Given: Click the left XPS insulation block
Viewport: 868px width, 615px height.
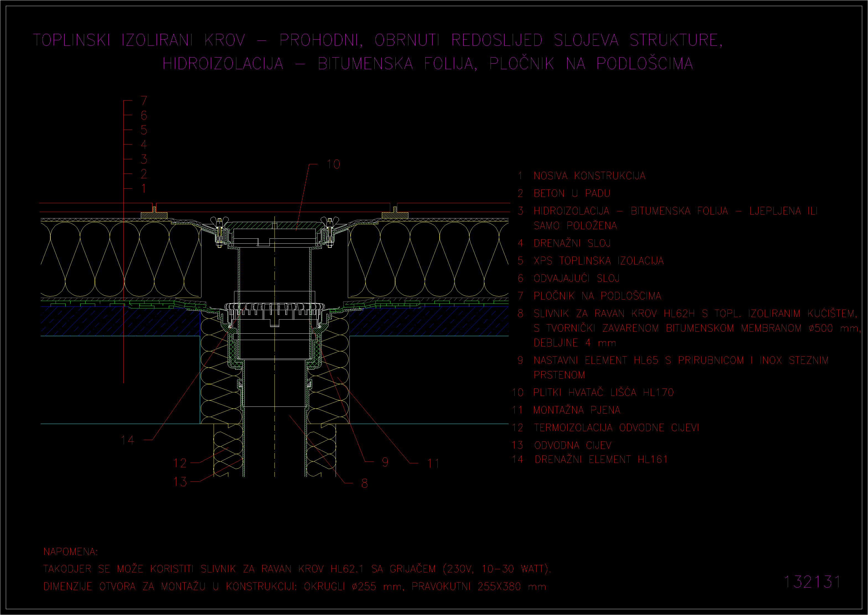Looking at the screenshot, I should pyautogui.click(x=121, y=259).
